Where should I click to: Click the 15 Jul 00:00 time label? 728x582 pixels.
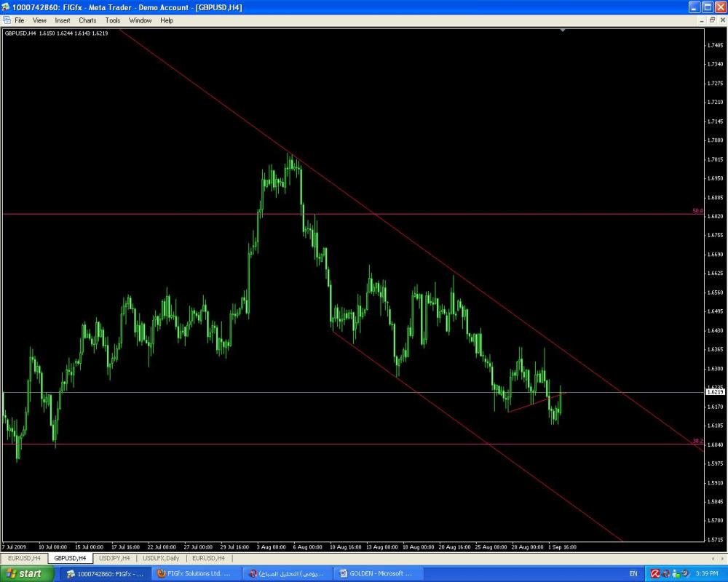(89, 547)
